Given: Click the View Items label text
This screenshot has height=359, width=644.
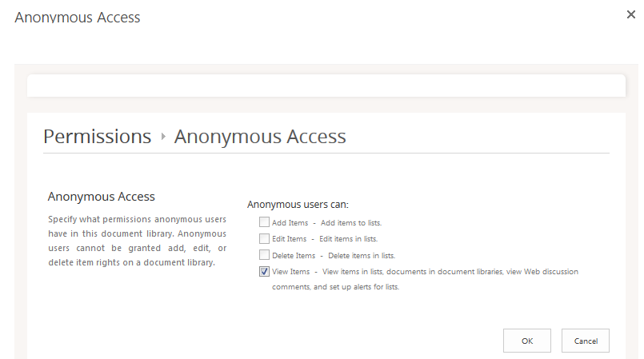Looking at the screenshot, I should tap(290, 272).
